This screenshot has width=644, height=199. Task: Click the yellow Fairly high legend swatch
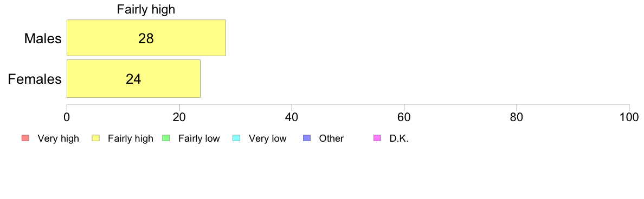click(x=95, y=138)
